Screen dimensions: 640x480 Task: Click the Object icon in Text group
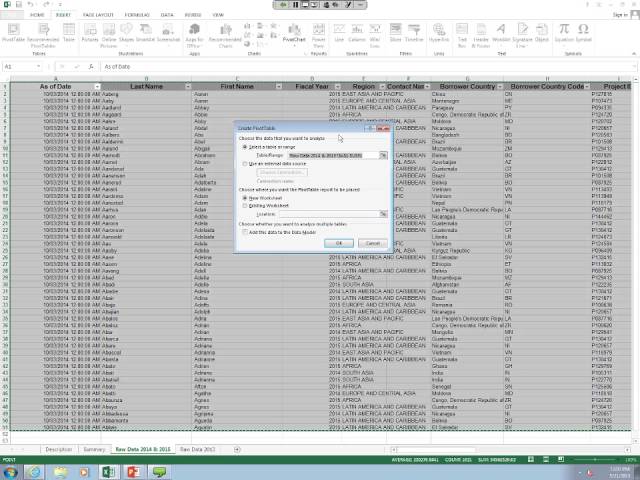click(x=542, y=33)
